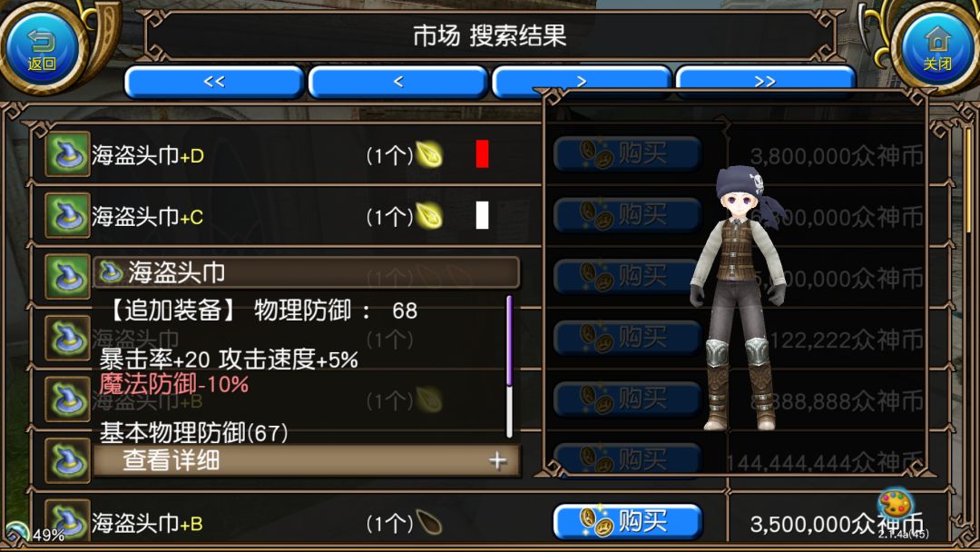The width and height of the screenshot is (980, 552).
Task: Click the white color swatch
Action: [482, 216]
